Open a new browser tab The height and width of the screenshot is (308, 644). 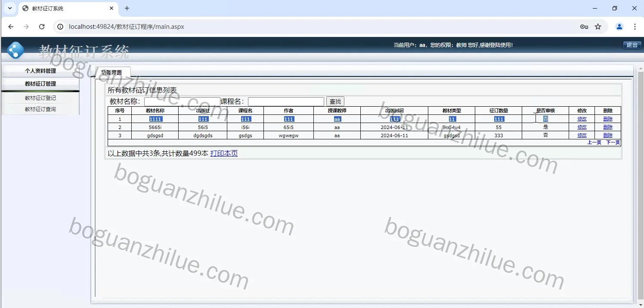click(x=127, y=8)
